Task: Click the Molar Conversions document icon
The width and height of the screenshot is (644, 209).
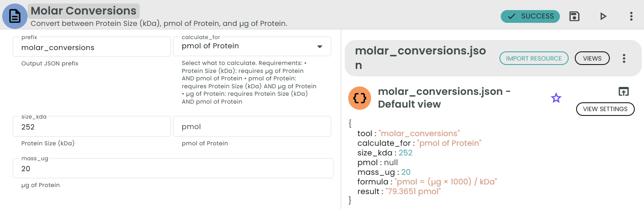Action: point(15,16)
